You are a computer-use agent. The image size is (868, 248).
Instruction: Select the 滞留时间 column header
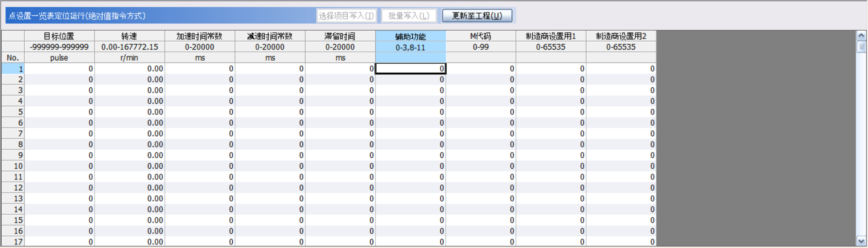[x=340, y=36]
